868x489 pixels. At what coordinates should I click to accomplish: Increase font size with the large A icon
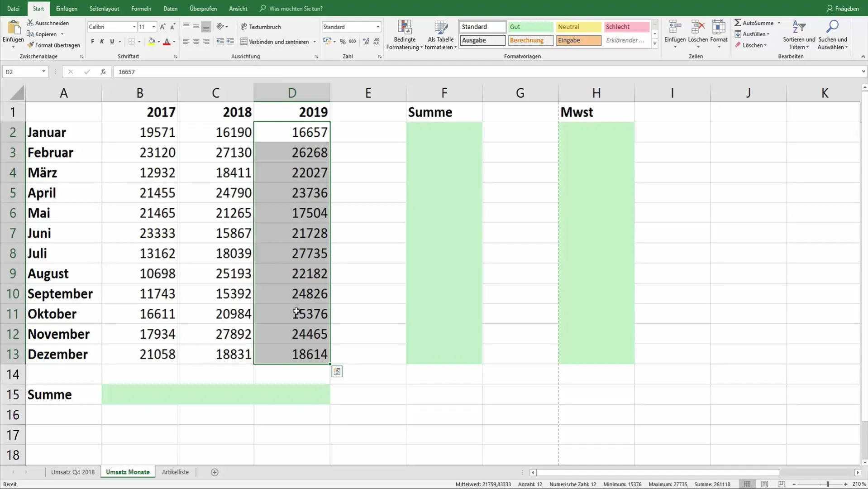click(162, 27)
